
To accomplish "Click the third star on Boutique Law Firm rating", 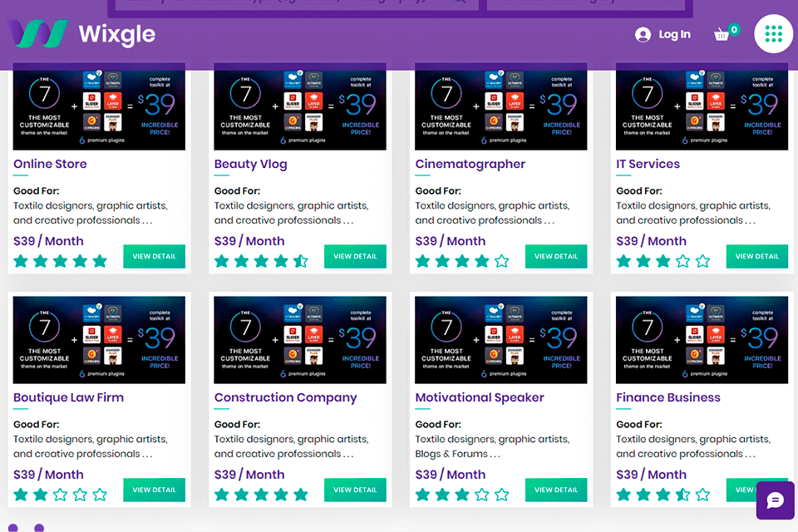I will point(60,495).
